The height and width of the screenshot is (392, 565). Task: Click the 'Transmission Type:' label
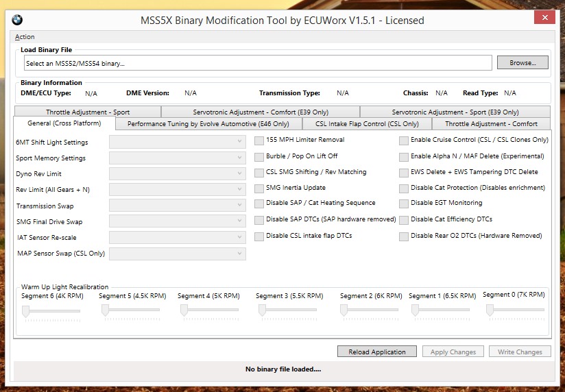pyautogui.click(x=289, y=93)
